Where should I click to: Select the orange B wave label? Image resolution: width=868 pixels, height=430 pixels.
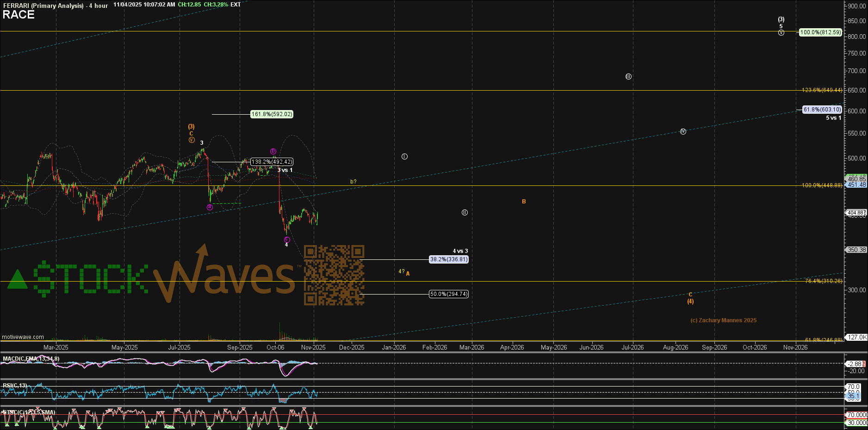524,202
